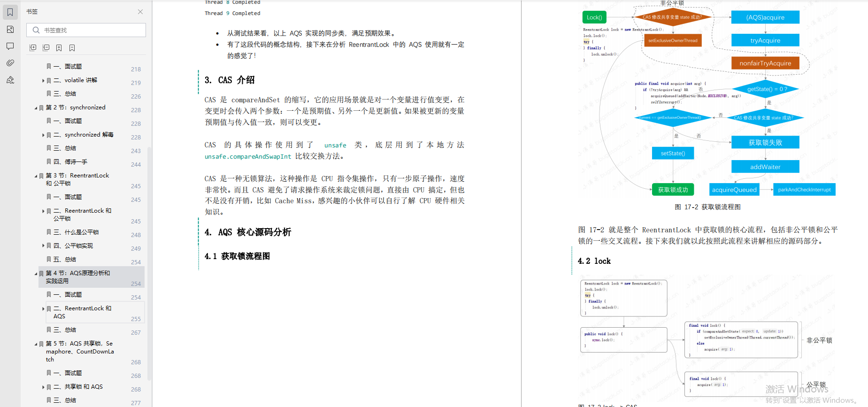Collapse 第 5 节: AQS 共享锁 section

pyautogui.click(x=36, y=344)
